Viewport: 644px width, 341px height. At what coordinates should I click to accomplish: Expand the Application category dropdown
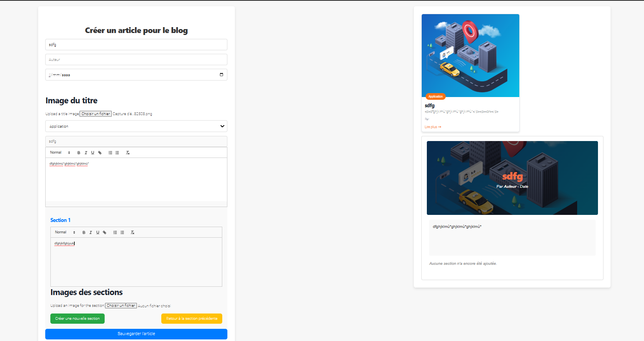[x=136, y=126]
